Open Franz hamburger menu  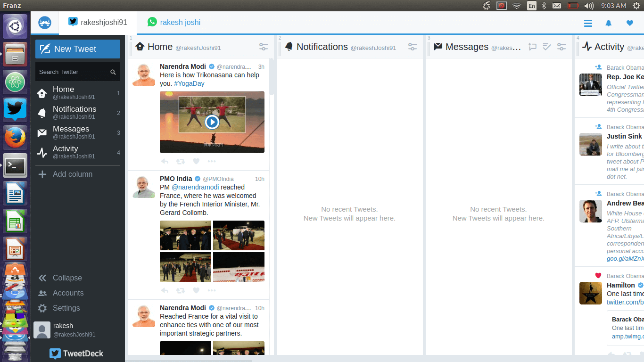click(x=588, y=23)
